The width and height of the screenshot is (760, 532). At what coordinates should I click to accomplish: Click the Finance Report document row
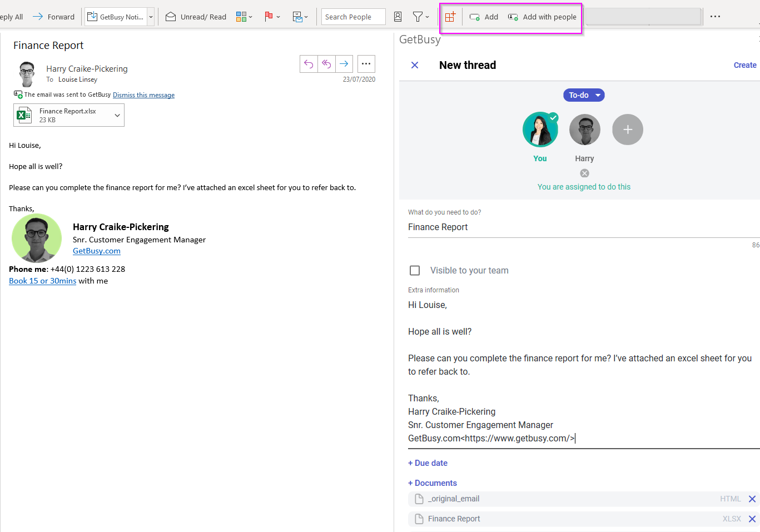coord(584,519)
